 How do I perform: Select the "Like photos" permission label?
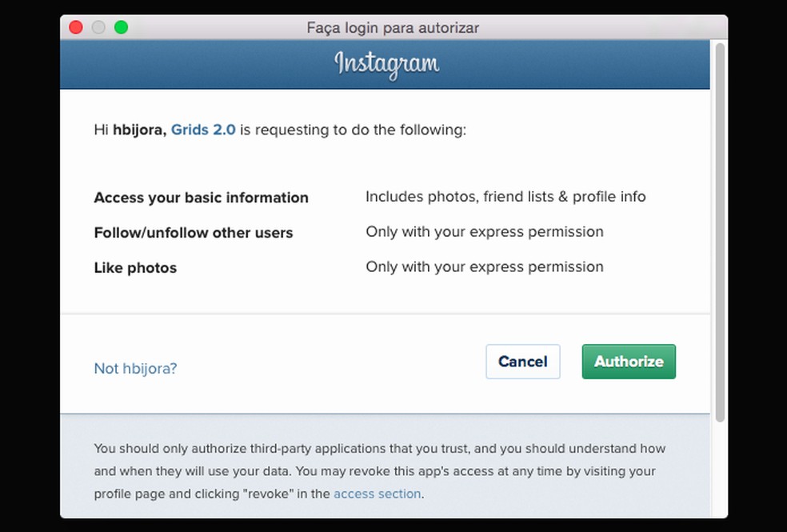coord(135,268)
